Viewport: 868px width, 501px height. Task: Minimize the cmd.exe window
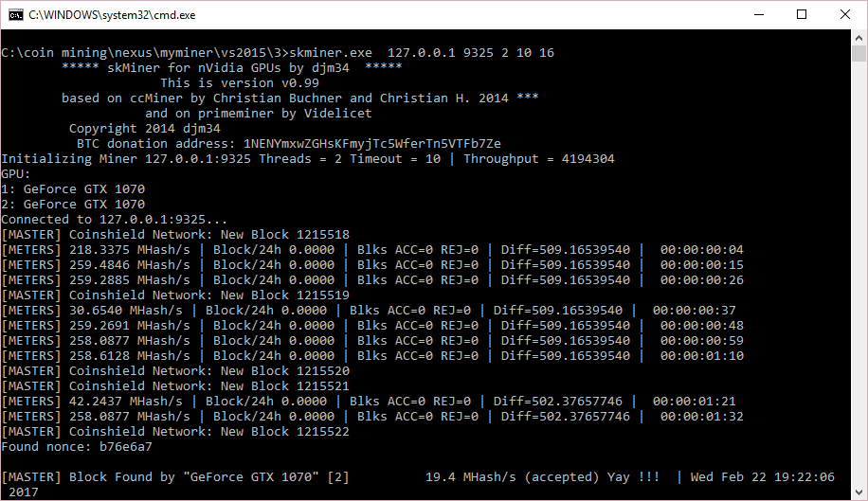tap(759, 15)
